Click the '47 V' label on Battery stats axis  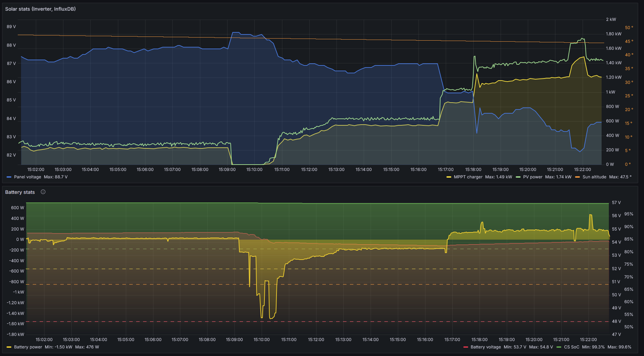(616, 334)
